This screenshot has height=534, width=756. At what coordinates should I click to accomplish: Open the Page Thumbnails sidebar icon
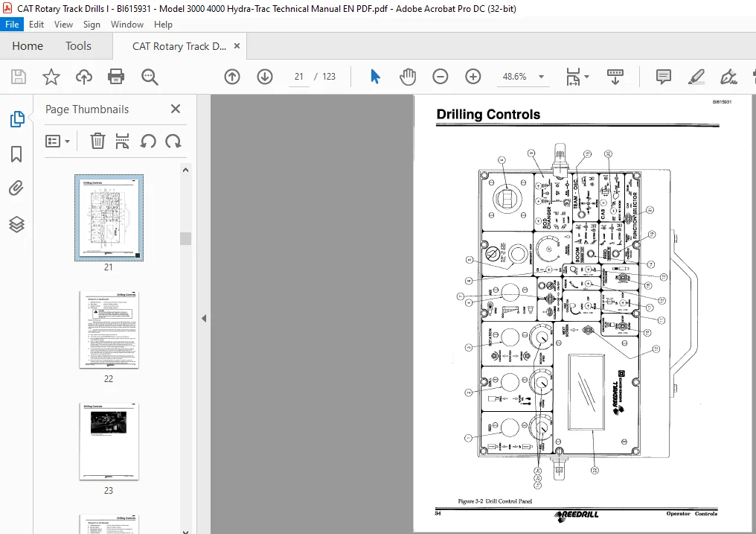pos(17,119)
